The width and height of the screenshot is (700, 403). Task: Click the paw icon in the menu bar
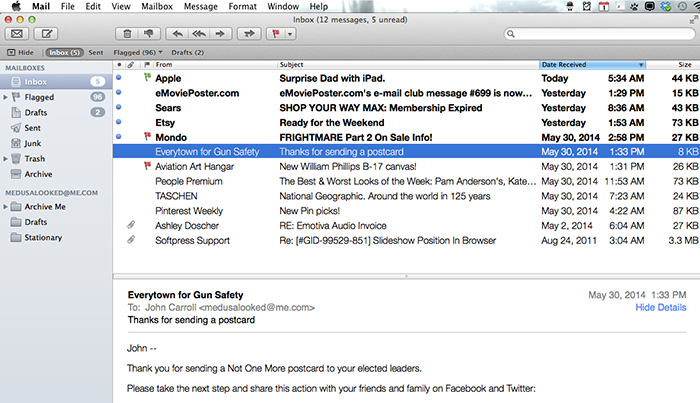point(634,6)
